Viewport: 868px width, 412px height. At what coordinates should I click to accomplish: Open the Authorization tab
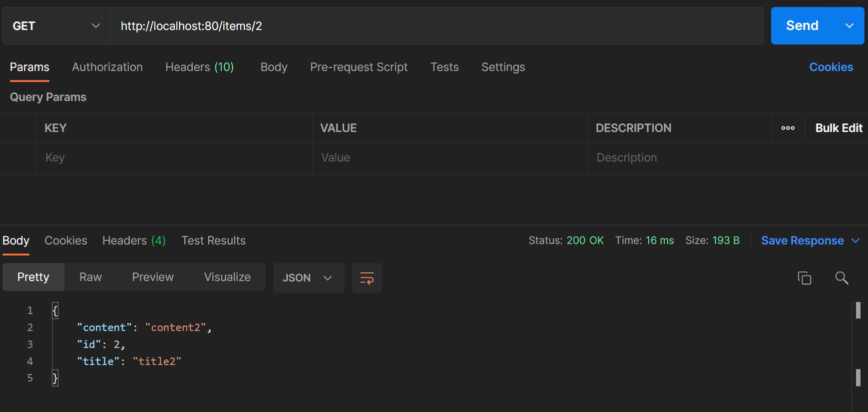(107, 67)
